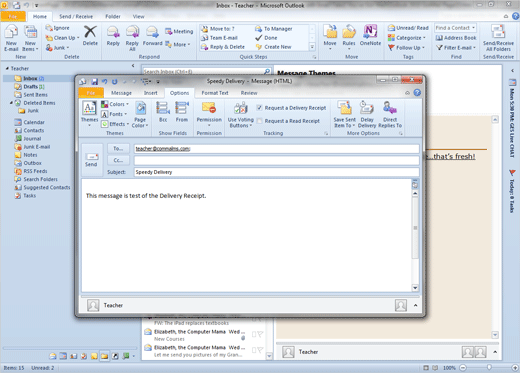Expand the Colors dropdown
This screenshot has width=520, height=373.
click(x=115, y=104)
